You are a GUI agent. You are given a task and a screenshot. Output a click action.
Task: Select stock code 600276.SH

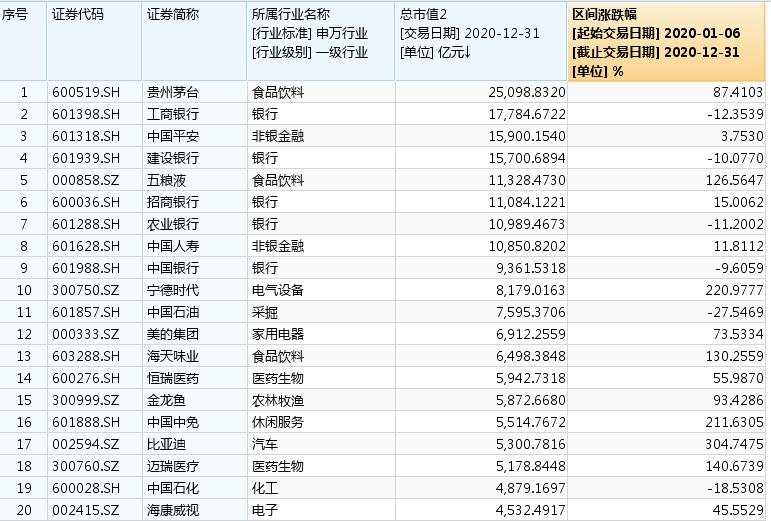[x=86, y=378]
